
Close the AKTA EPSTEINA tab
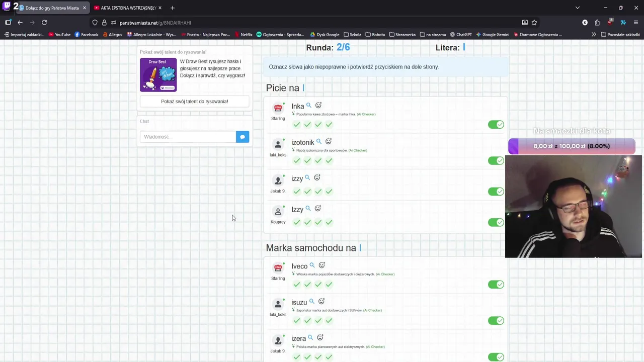click(160, 8)
